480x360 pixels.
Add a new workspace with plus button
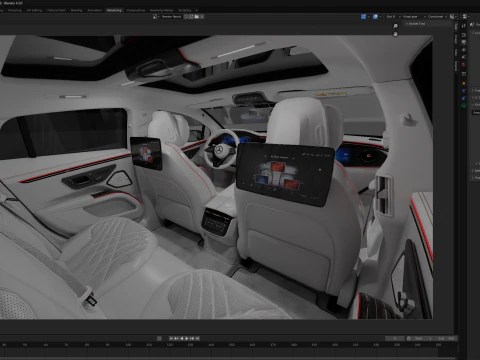(196, 10)
